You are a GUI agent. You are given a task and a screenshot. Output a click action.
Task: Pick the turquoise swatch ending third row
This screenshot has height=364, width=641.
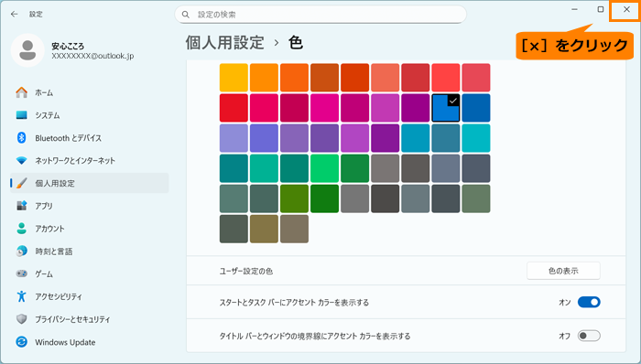click(476, 138)
